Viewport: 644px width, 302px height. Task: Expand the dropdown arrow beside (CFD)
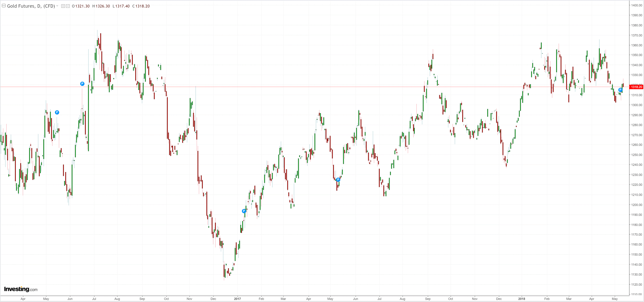[57, 6]
